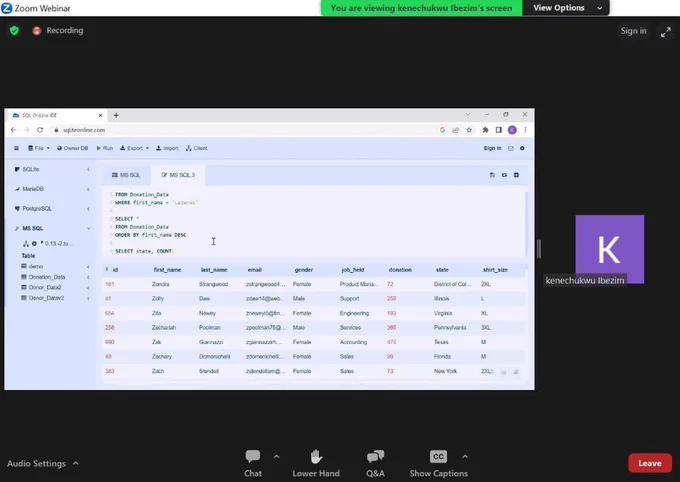The height and width of the screenshot is (482, 680).
Task: Click the Zondra row cell
Action: (160, 284)
